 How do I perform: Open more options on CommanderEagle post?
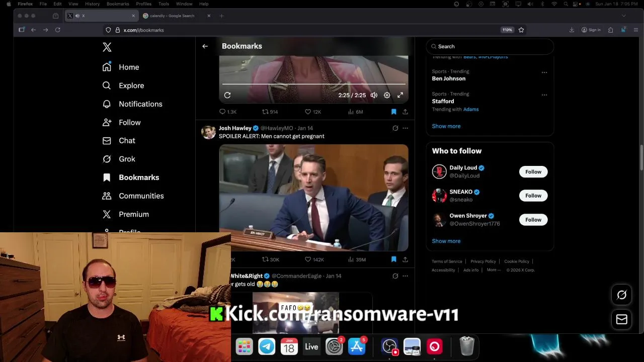tap(405, 276)
